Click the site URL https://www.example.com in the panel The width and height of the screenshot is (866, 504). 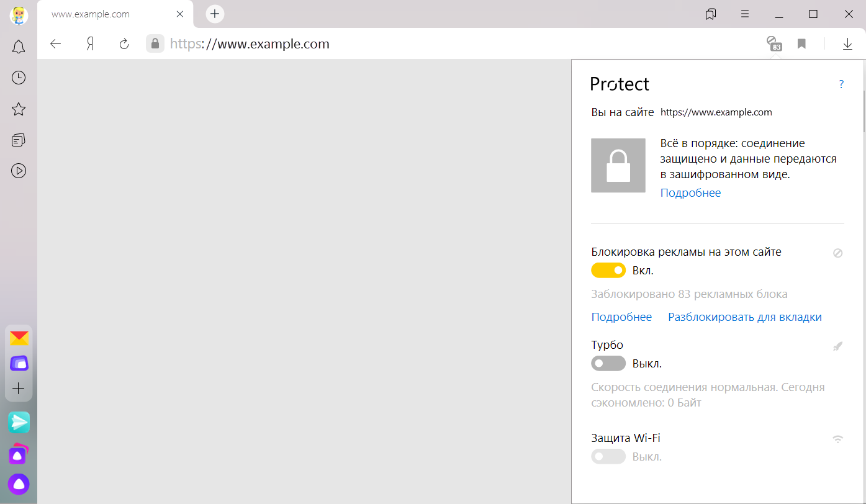click(716, 112)
